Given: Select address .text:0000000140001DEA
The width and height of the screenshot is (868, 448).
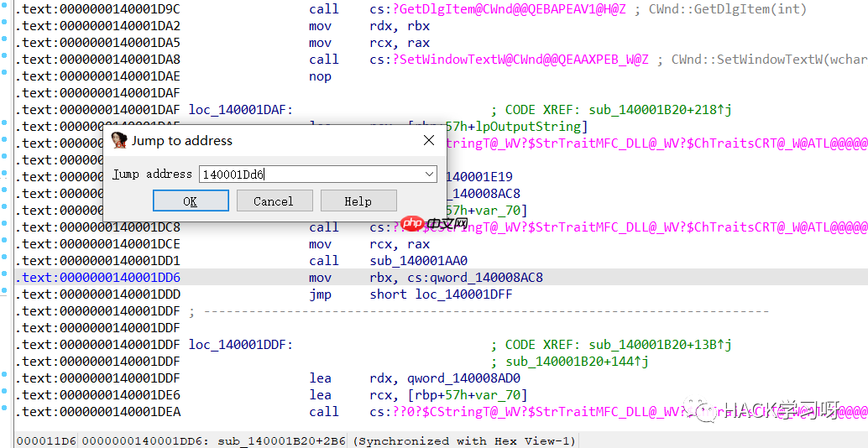Looking at the screenshot, I should (x=97, y=411).
